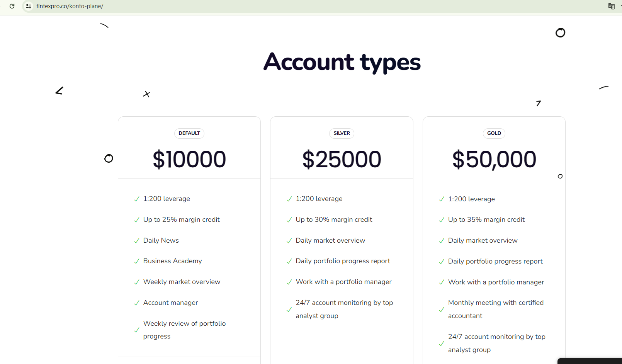Click the $25000 price on the Silver plan
The height and width of the screenshot is (364, 622).
pyautogui.click(x=342, y=159)
